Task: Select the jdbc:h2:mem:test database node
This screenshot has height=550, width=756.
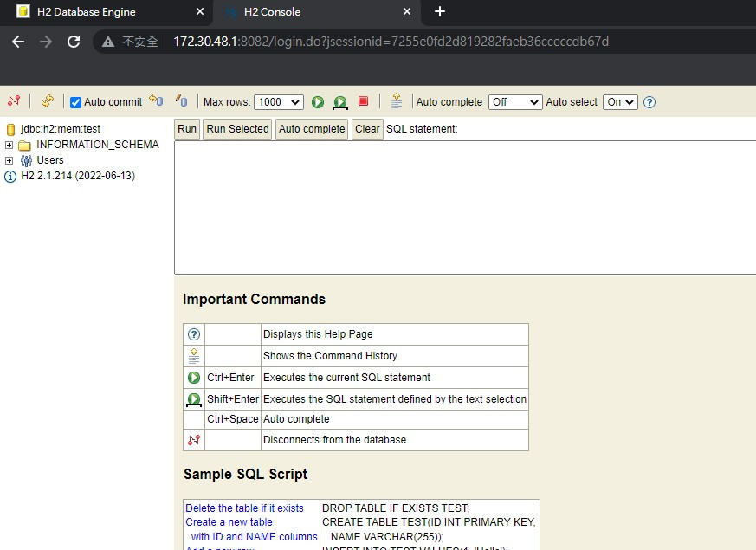Action: pos(61,129)
